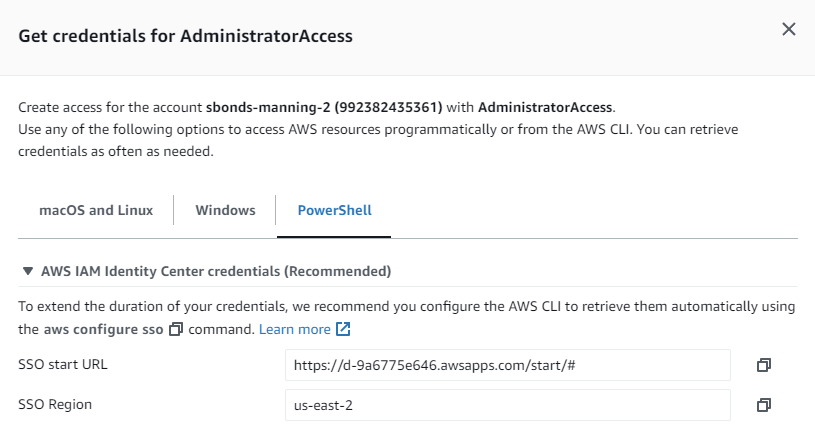Image resolution: width=815 pixels, height=439 pixels.
Task: Click the SSO start URL field
Action: pos(508,365)
